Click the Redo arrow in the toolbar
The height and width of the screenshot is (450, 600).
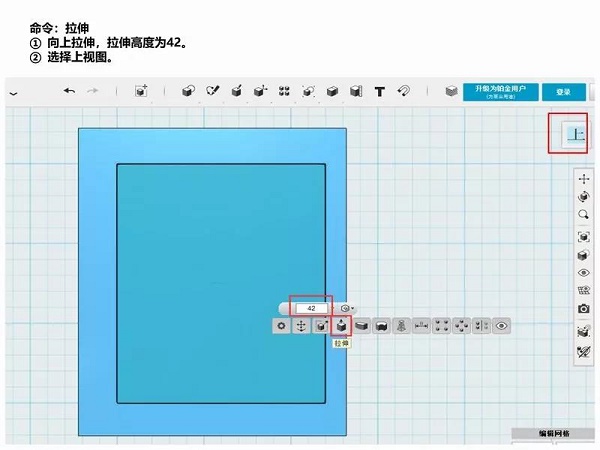(93, 91)
